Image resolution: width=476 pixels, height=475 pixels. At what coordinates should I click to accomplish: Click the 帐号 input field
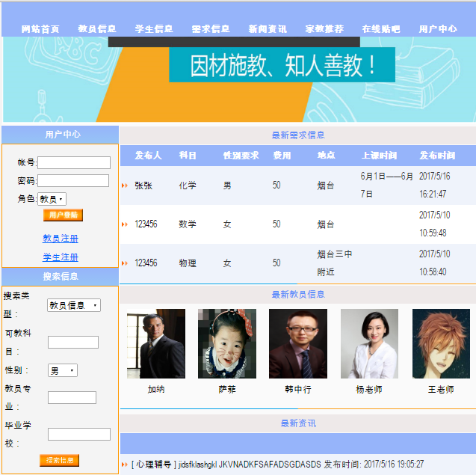coord(74,162)
